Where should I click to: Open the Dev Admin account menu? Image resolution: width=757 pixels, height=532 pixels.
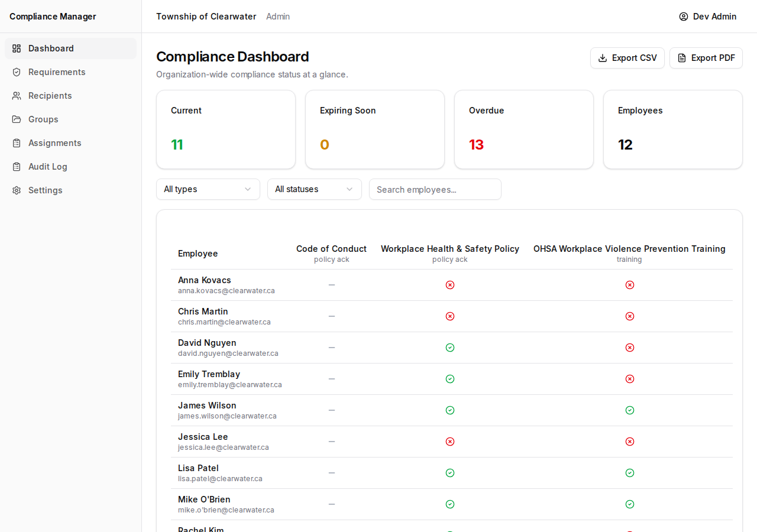tap(708, 17)
